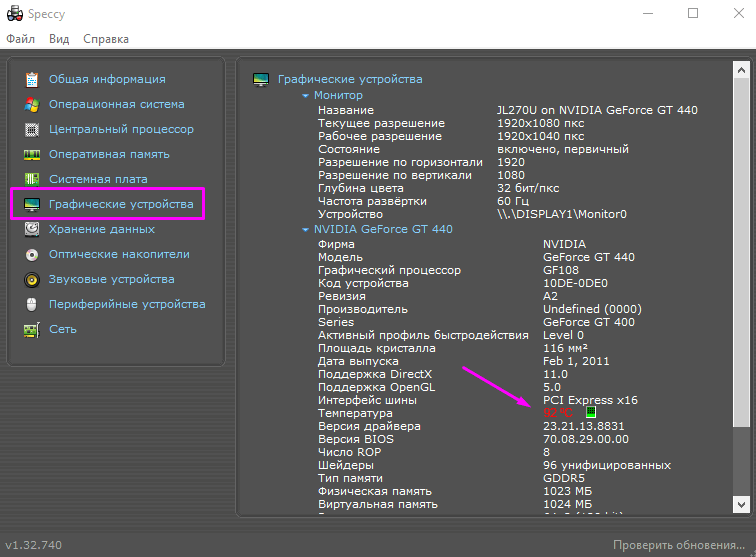Click the Интерфейс шины value PCI Express x16

590,400
